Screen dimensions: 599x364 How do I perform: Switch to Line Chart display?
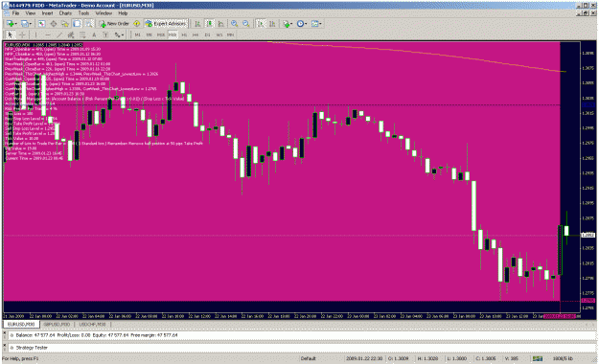221,24
